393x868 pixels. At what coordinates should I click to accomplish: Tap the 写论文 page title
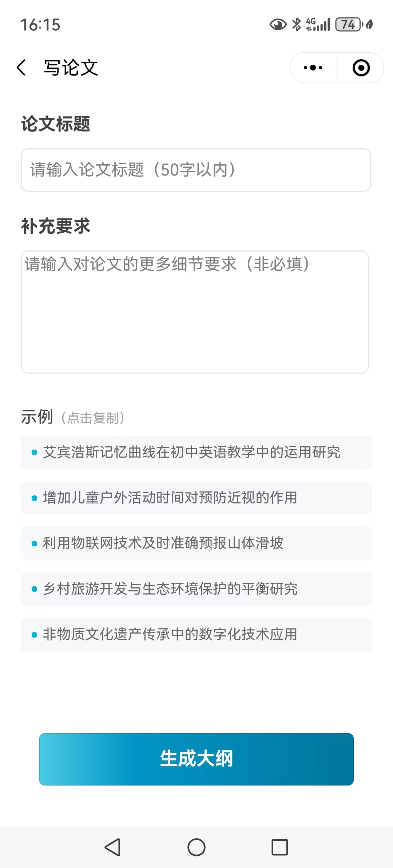coord(71,68)
